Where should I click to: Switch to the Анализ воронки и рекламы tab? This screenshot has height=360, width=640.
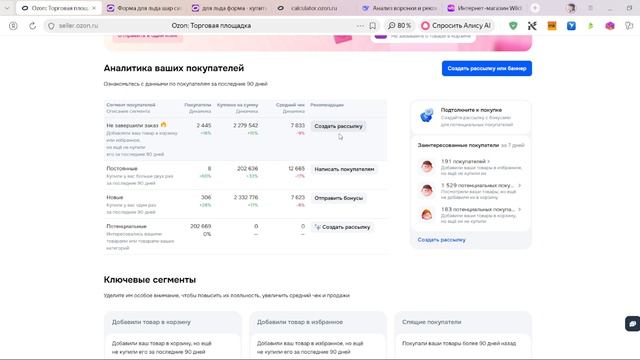(x=399, y=8)
